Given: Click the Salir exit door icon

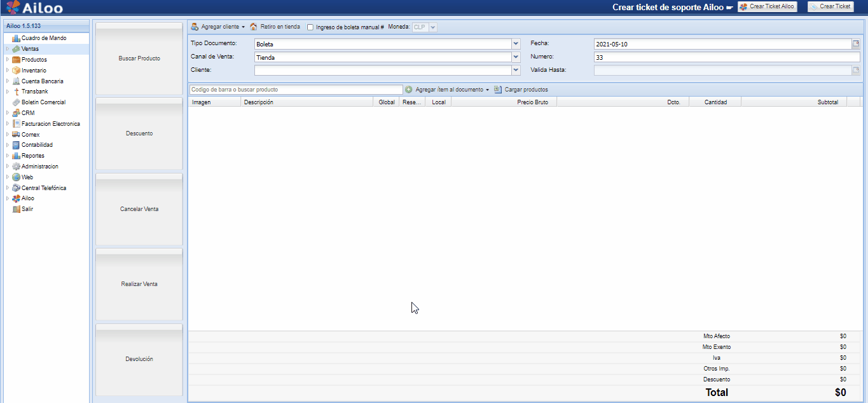Looking at the screenshot, I should tap(16, 209).
